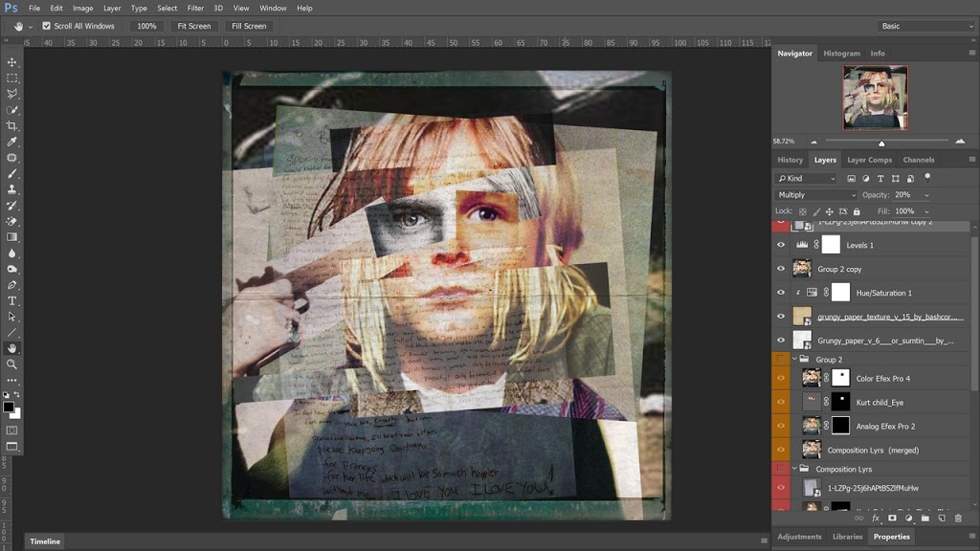Create new group folder icon

pos(925,518)
